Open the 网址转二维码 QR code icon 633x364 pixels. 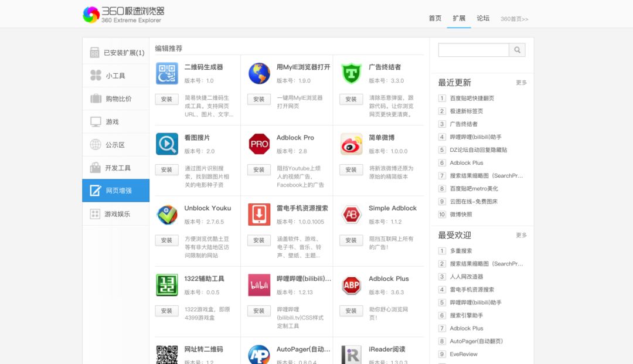[x=166, y=355]
